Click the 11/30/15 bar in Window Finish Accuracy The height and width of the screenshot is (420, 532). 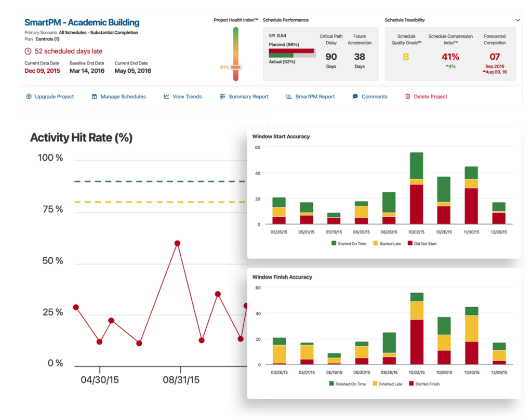(x=472, y=335)
